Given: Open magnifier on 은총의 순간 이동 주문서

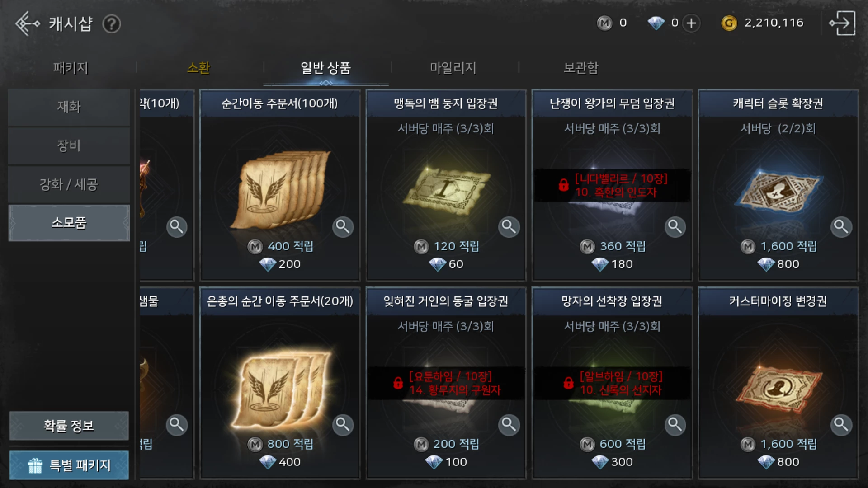Looking at the screenshot, I should pos(343,425).
